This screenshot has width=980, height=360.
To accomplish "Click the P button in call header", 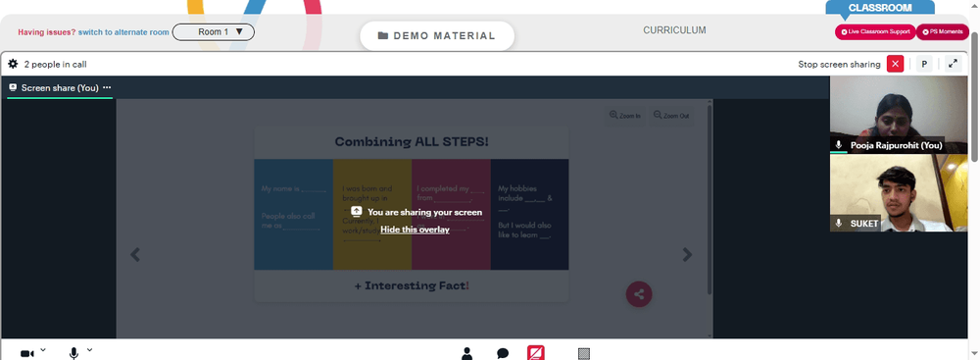I will tap(924, 64).
